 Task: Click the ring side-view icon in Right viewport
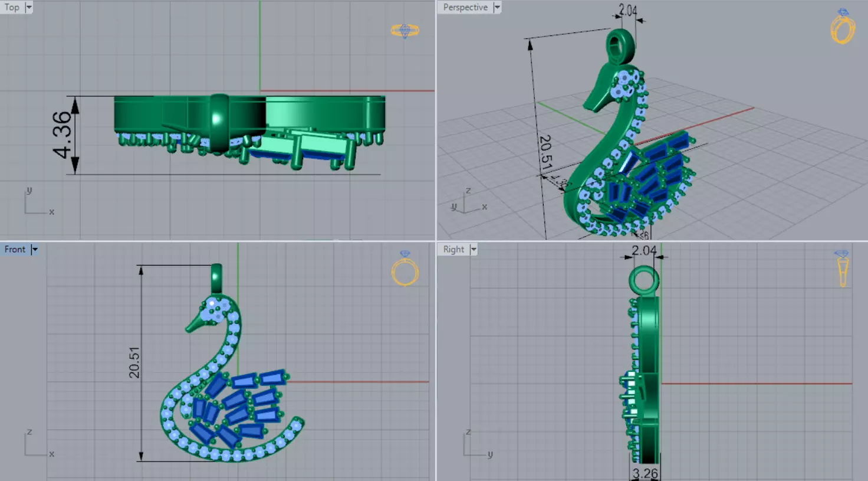click(x=842, y=269)
